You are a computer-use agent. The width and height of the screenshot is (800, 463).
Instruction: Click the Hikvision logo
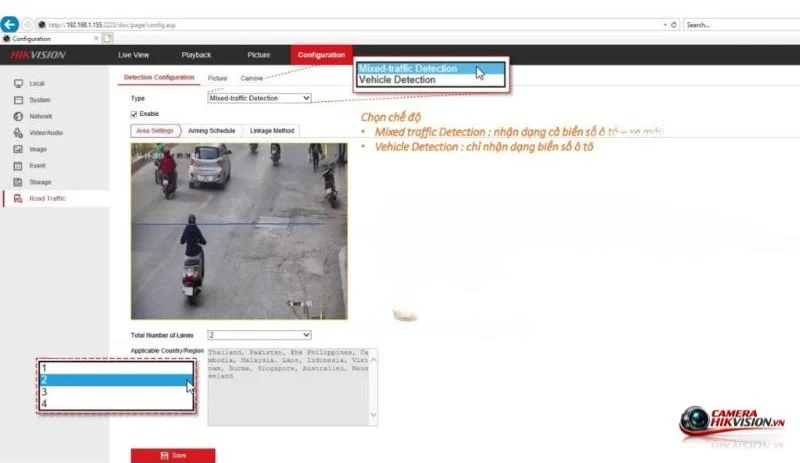click(x=38, y=55)
